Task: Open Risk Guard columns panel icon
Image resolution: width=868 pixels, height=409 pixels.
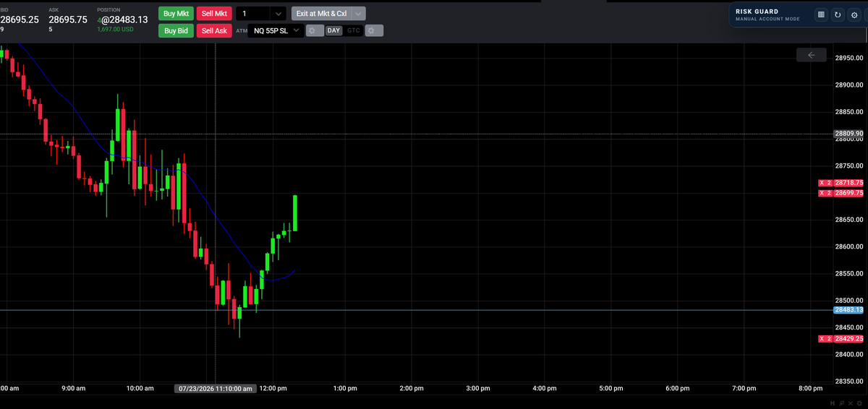Action: click(821, 14)
